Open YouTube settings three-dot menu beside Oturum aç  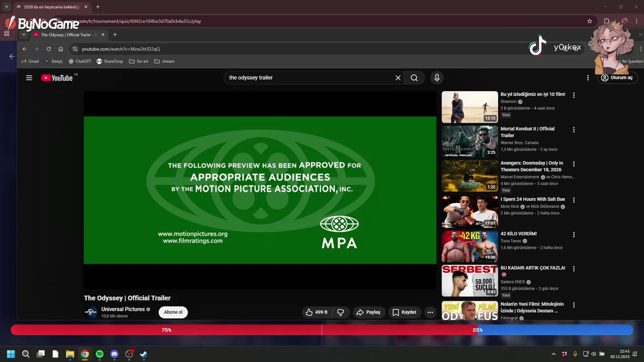coord(588,78)
